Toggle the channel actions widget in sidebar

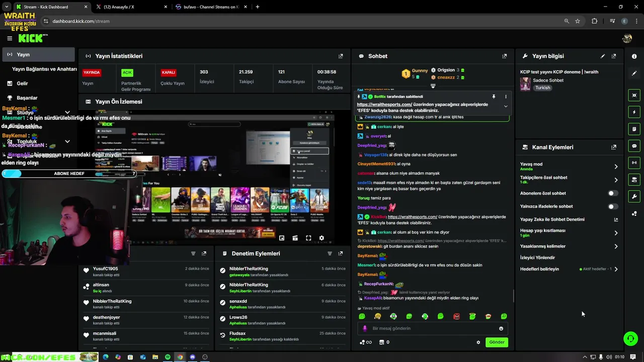tap(634, 179)
